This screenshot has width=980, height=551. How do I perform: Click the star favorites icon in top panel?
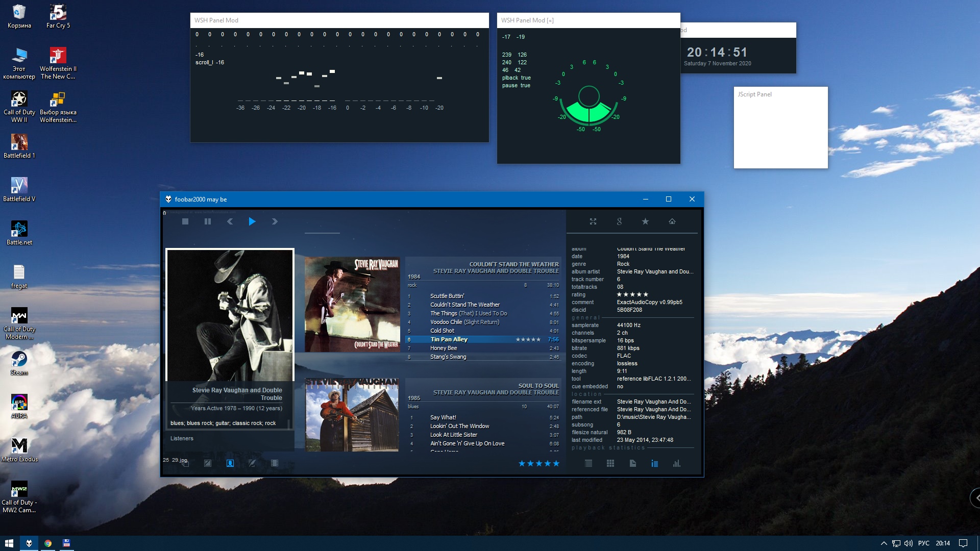(645, 221)
